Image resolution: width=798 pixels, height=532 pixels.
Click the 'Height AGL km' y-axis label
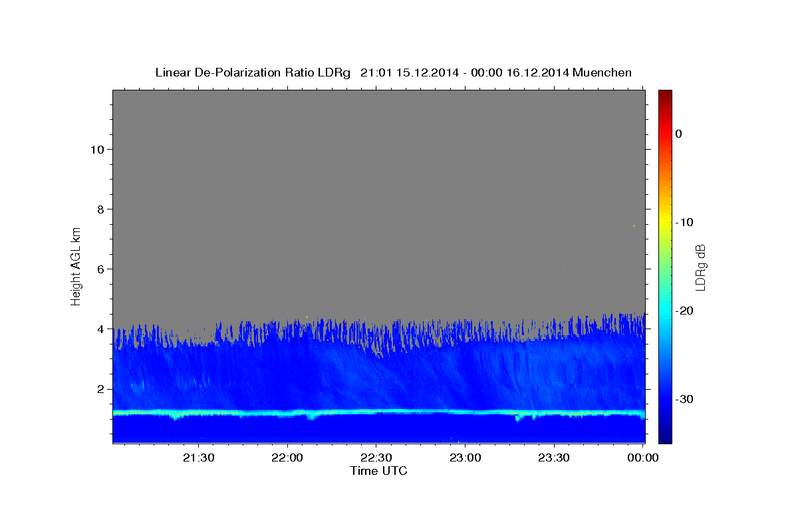click(x=76, y=265)
